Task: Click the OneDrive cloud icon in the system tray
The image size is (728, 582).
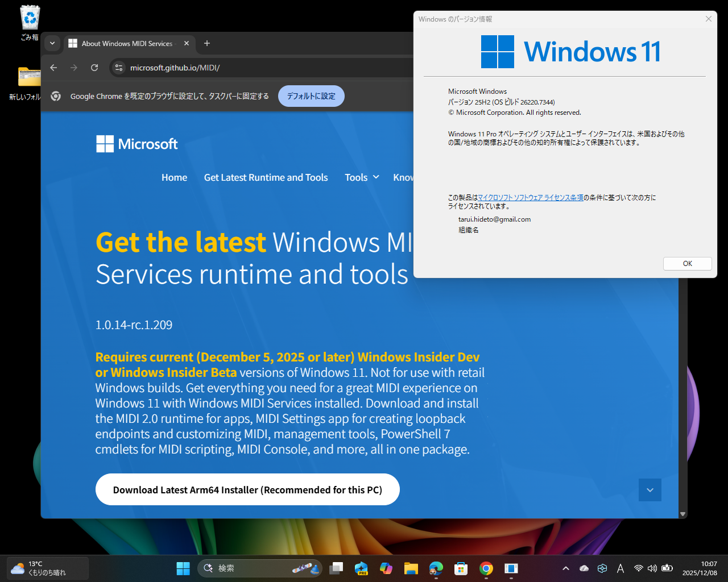Action: (584, 568)
